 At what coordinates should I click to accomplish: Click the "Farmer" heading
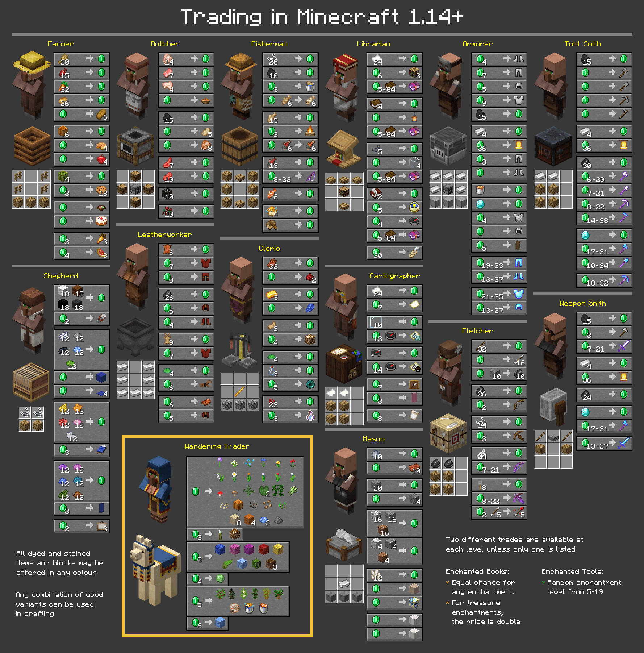tap(60, 44)
